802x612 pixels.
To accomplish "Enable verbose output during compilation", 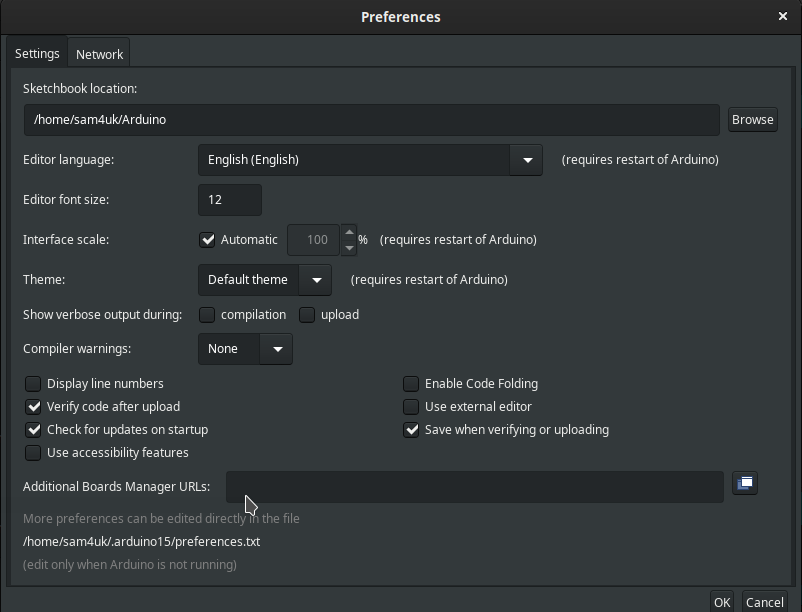I will [x=207, y=315].
